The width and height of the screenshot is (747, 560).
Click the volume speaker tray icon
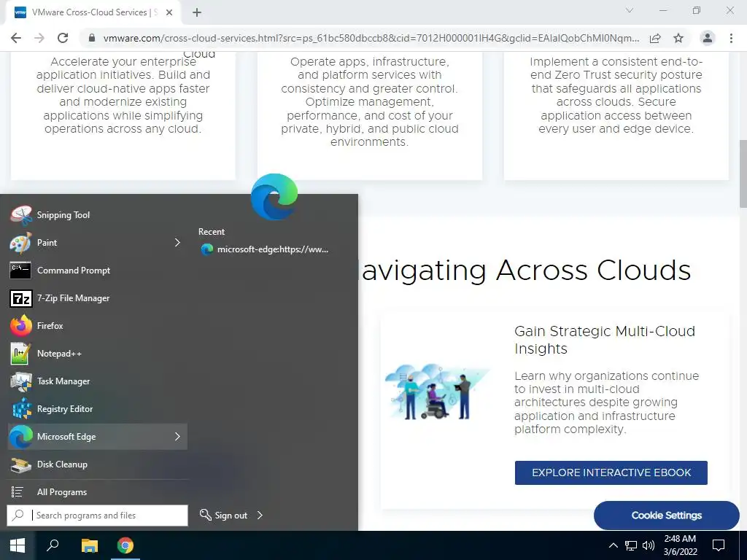coord(648,545)
